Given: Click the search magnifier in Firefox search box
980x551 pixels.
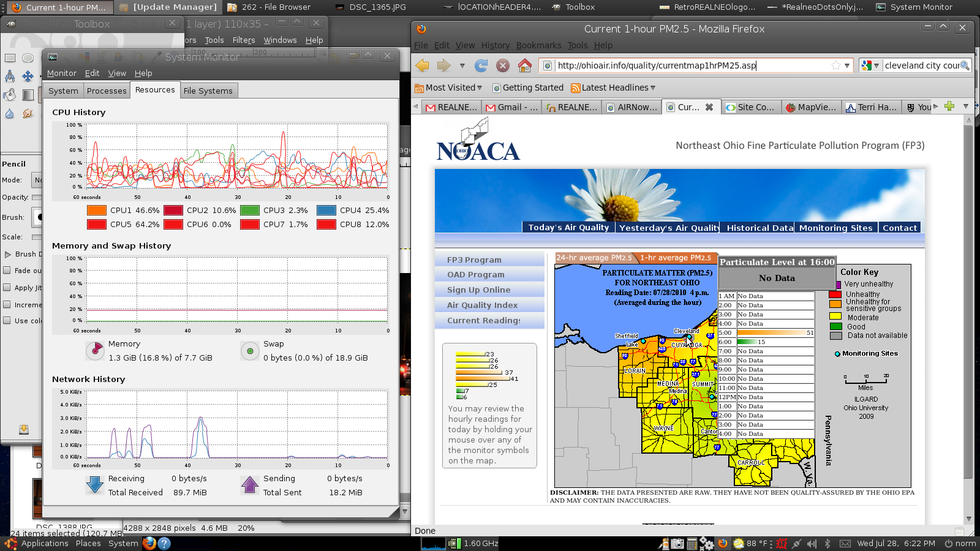Looking at the screenshot, I should 965,66.
